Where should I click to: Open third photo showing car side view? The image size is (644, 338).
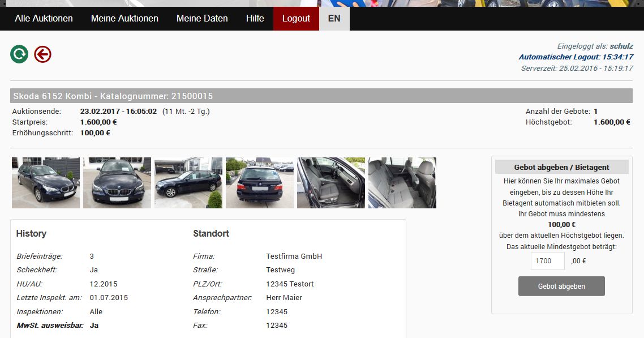[x=188, y=183]
